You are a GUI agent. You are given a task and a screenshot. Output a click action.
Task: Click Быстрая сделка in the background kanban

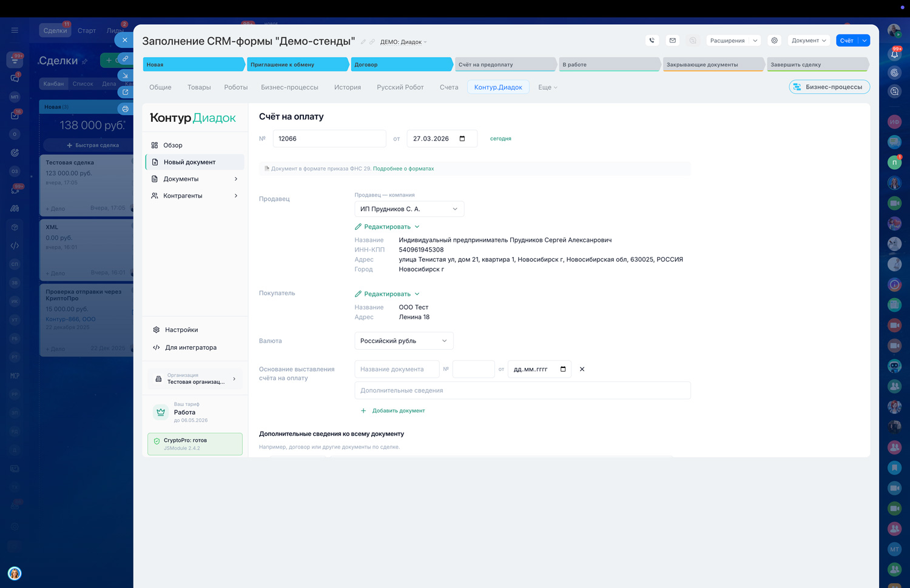click(92, 145)
